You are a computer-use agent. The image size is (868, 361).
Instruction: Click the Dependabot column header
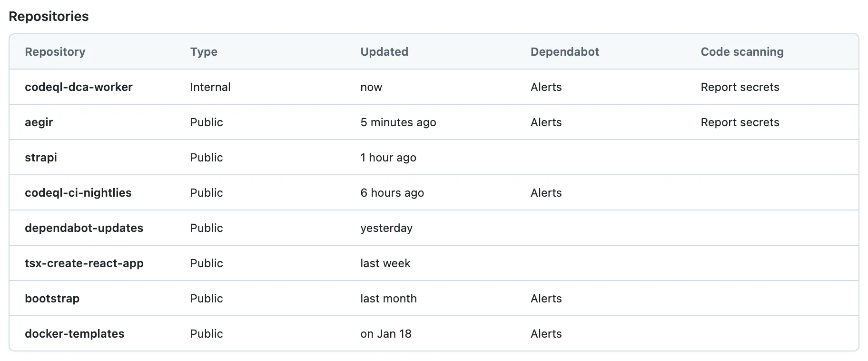(564, 52)
